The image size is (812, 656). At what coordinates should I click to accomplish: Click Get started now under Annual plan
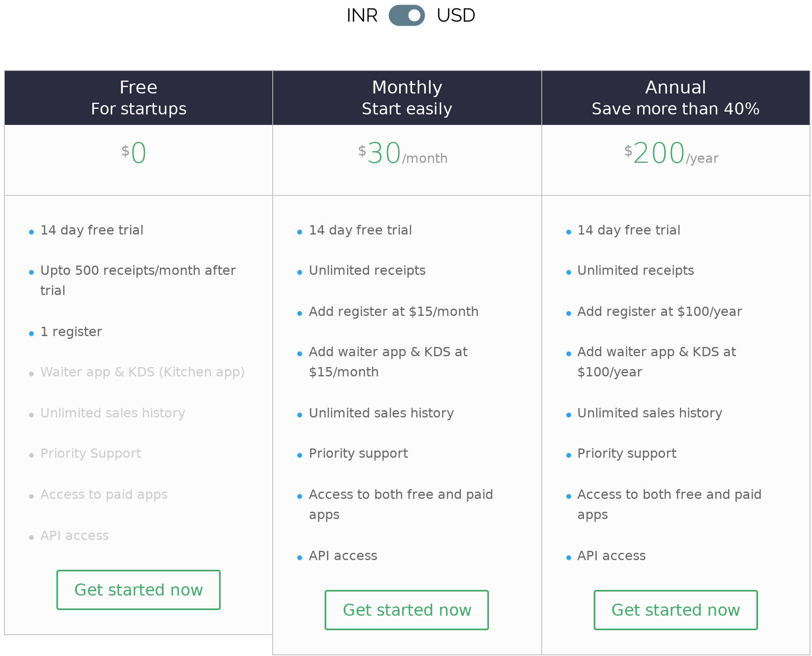675,610
